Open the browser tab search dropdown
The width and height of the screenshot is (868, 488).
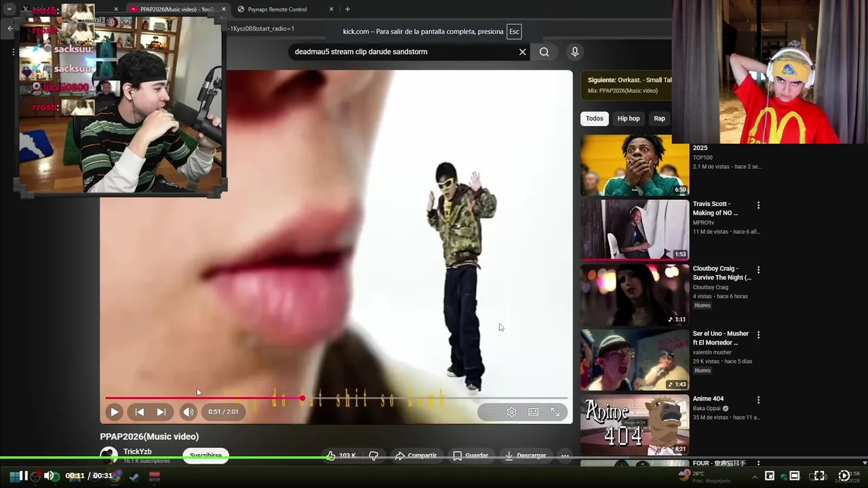point(9,9)
